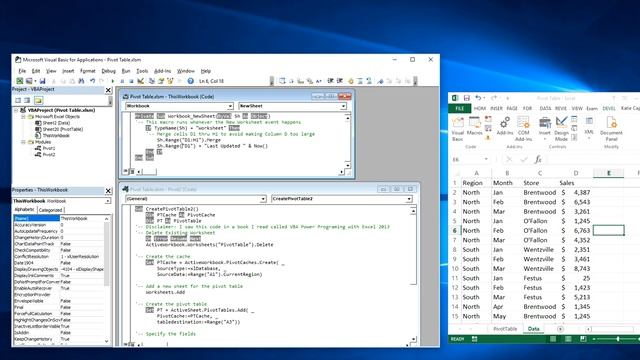Open the File menu in VBA editor
Image resolution: width=640 pixels, height=360 pixels.
coord(22,71)
